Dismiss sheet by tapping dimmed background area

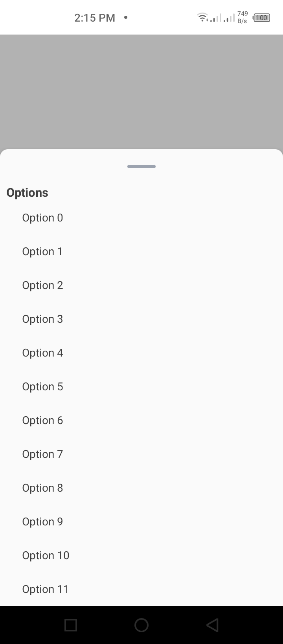coord(141,90)
